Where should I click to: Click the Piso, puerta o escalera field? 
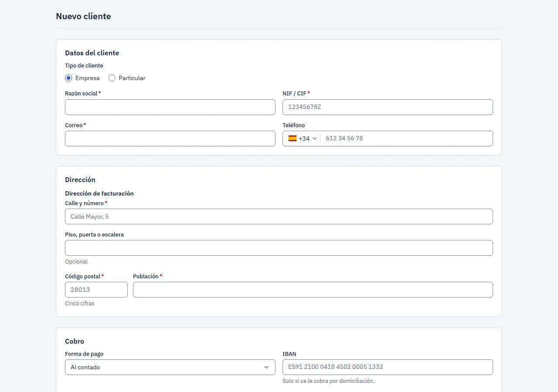click(x=279, y=248)
